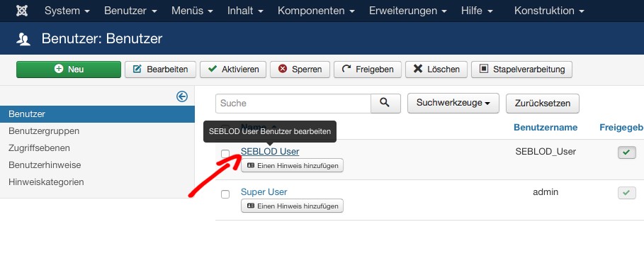The image size is (644, 278).
Task: Toggle the enabled checkmark for SEBLOD_User
Action: [627, 152]
